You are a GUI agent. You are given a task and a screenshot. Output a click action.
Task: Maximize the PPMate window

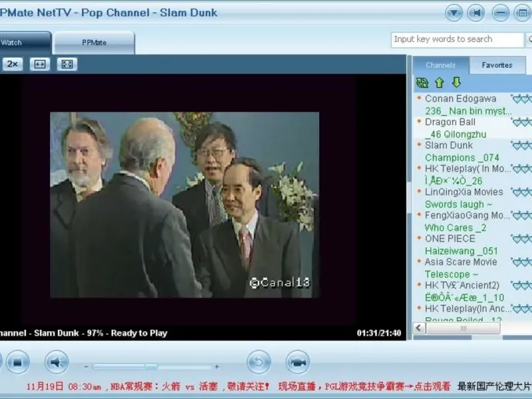point(523,13)
